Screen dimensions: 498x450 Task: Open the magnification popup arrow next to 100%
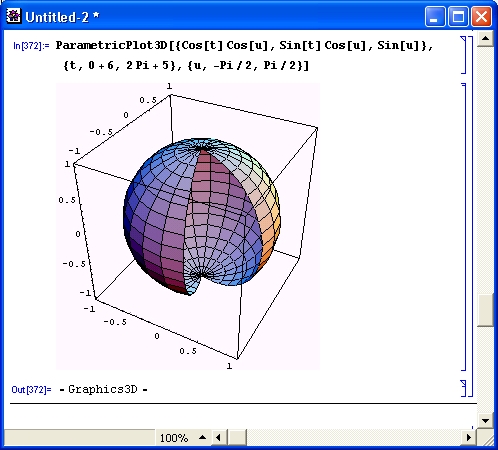202,437
